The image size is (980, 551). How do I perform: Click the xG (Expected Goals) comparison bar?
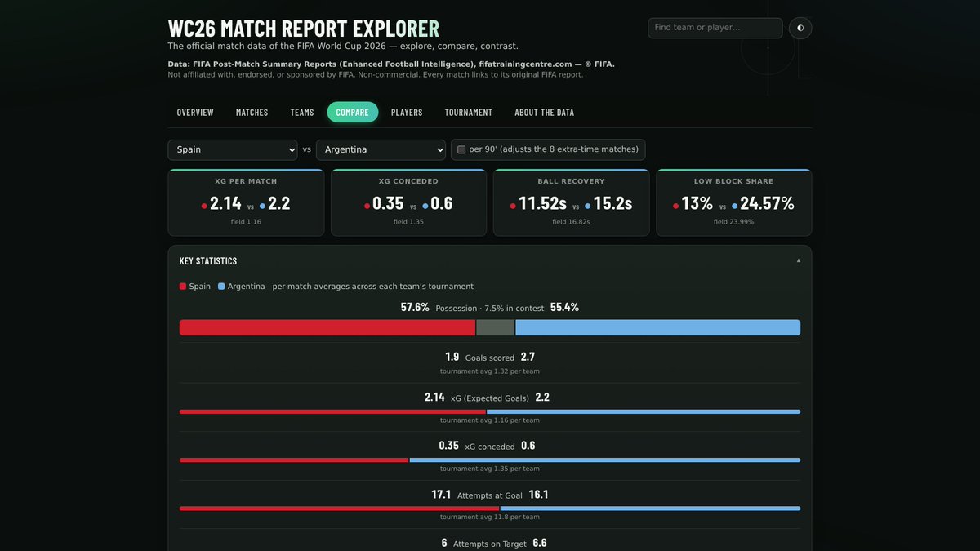coord(490,411)
